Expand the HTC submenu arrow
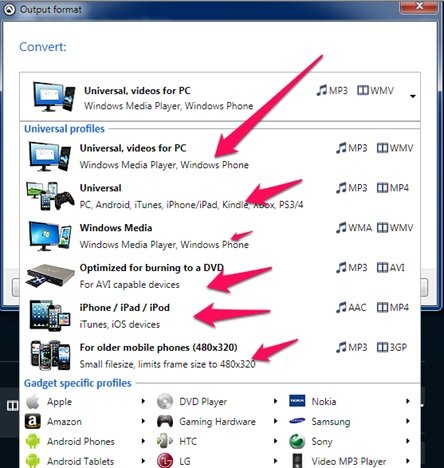 click(275, 441)
